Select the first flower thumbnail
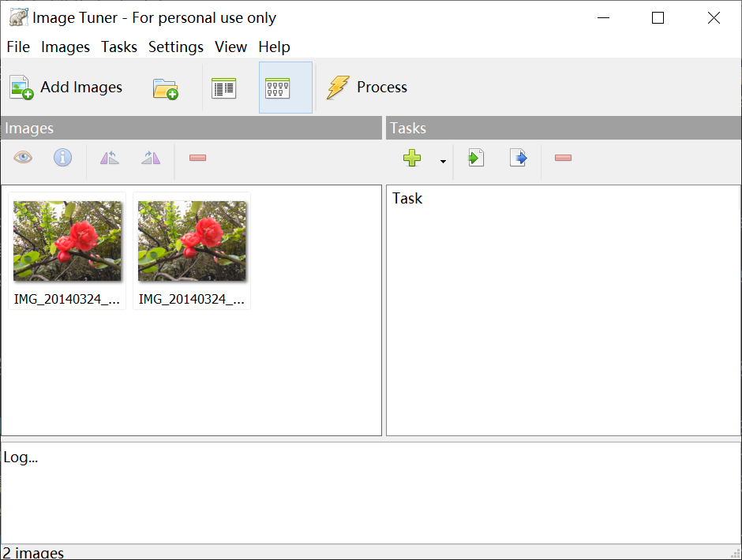This screenshot has height=560, width=742. point(67,251)
